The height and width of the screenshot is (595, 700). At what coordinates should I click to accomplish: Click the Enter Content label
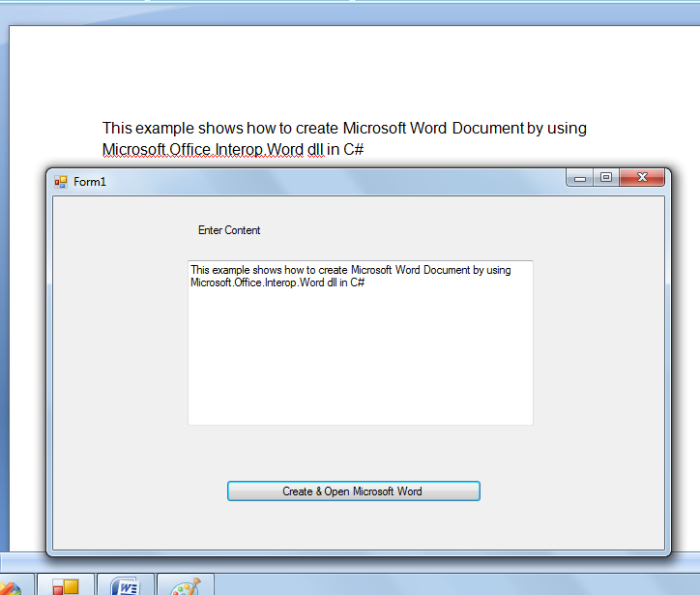coord(229,230)
